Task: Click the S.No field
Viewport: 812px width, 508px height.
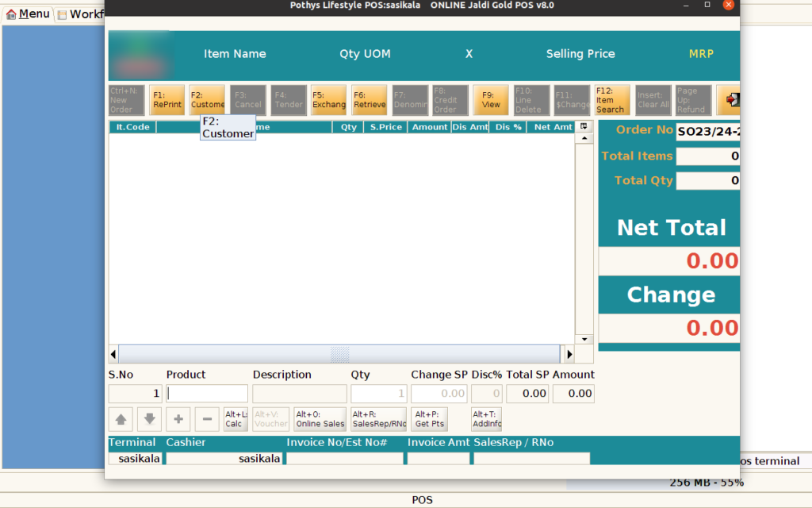Action: point(135,394)
